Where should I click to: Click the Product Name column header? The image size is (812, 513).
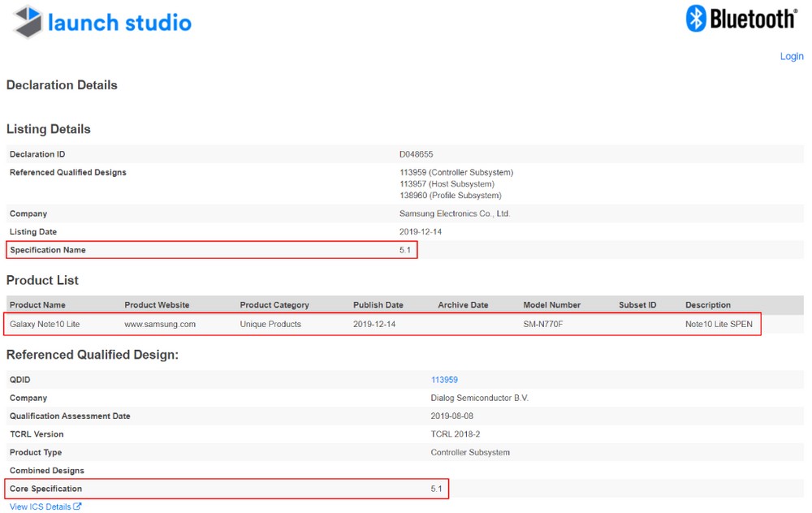[x=37, y=305]
